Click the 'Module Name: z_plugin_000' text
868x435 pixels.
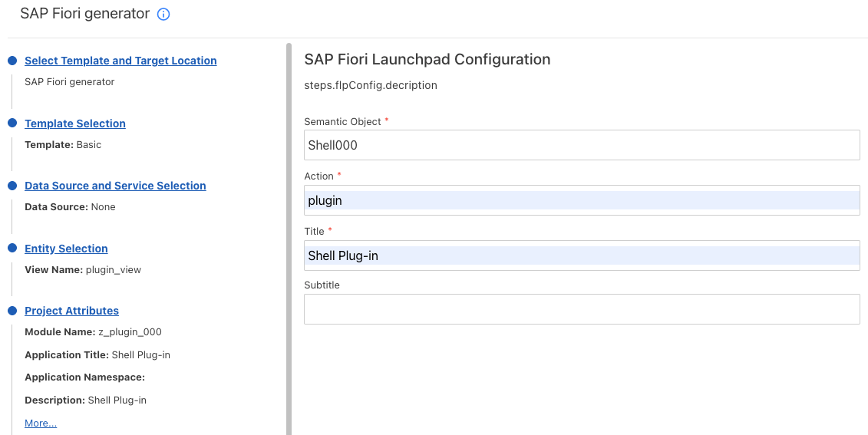click(x=93, y=332)
